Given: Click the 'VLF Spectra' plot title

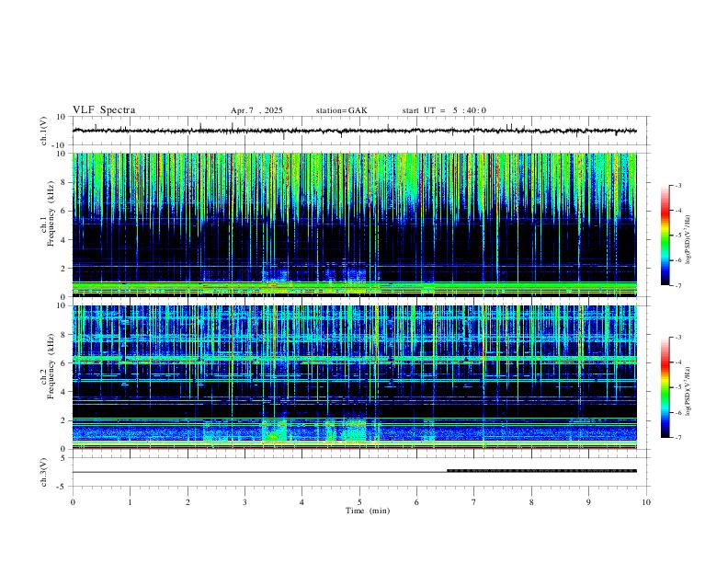Looking at the screenshot, I should pyautogui.click(x=104, y=110).
